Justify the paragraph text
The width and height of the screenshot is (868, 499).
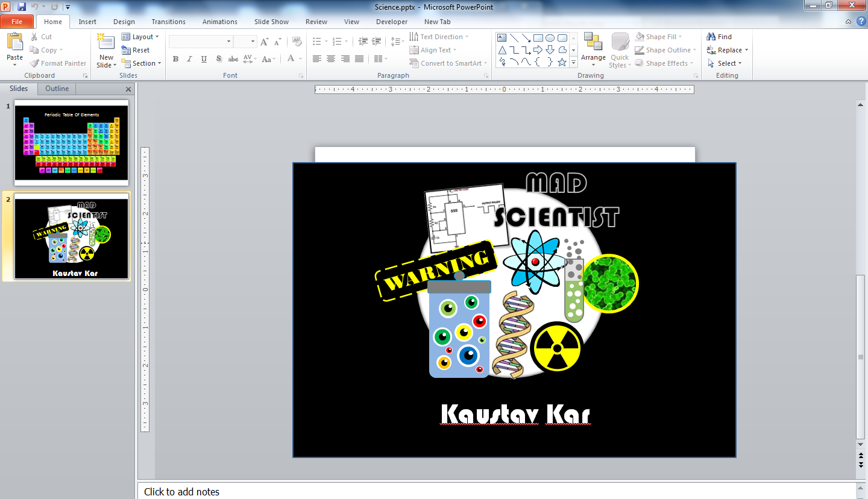click(359, 59)
